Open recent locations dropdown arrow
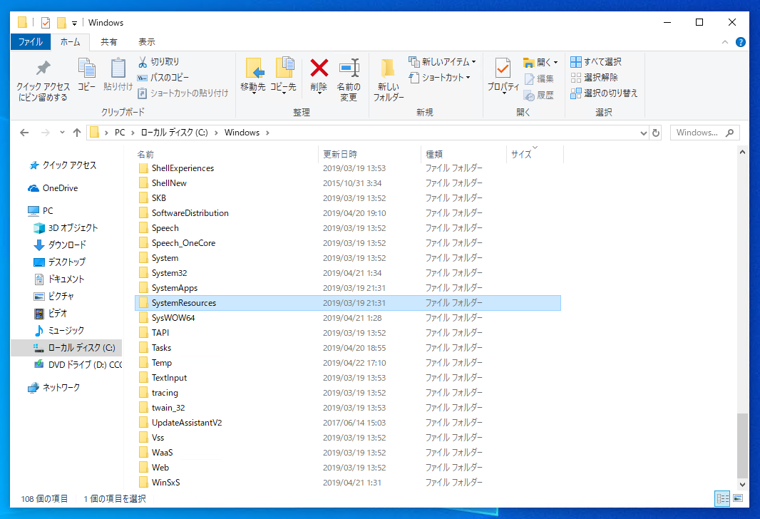The width and height of the screenshot is (760, 519). [x=62, y=132]
